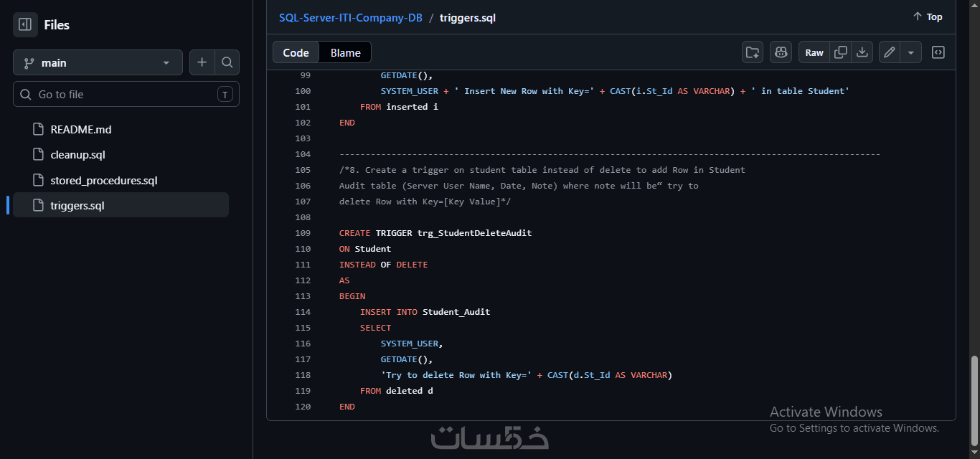Collapse the Files tree side panel
The width and height of the screenshot is (980, 459).
click(x=25, y=25)
